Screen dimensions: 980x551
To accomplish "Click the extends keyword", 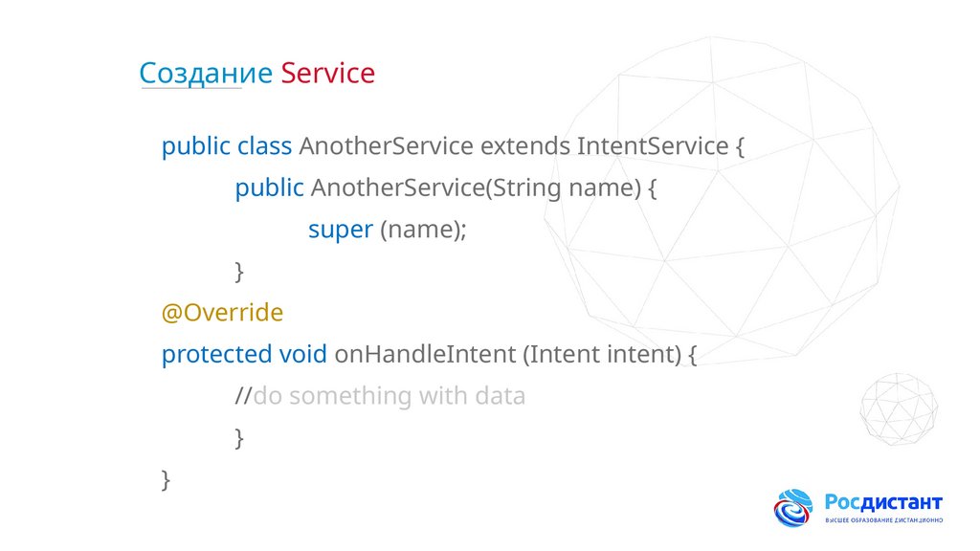I will [524, 146].
